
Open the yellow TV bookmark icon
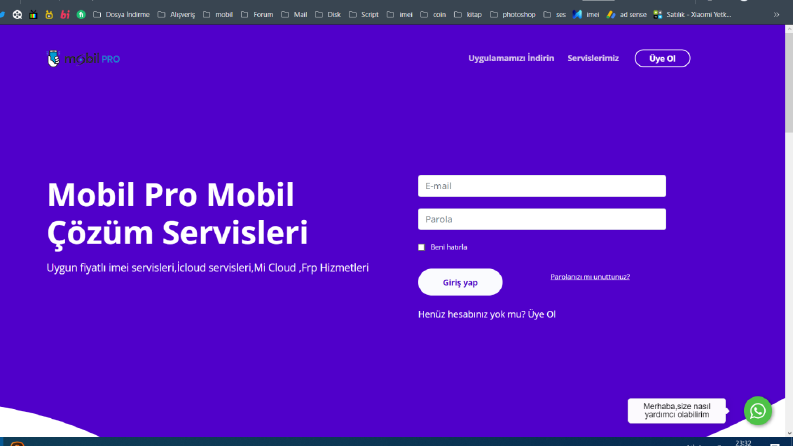pos(49,15)
